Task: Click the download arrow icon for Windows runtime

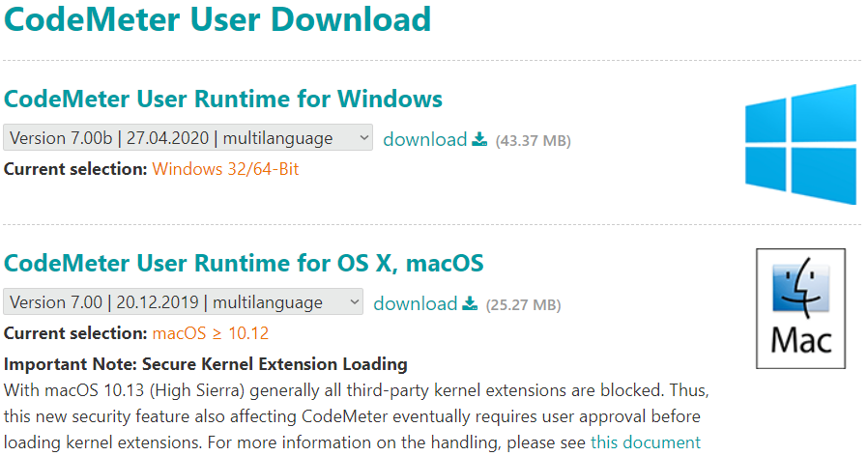Action: click(479, 140)
